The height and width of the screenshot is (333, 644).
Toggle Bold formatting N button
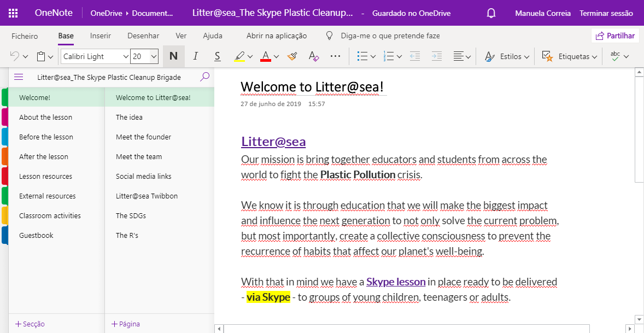[174, 56]
